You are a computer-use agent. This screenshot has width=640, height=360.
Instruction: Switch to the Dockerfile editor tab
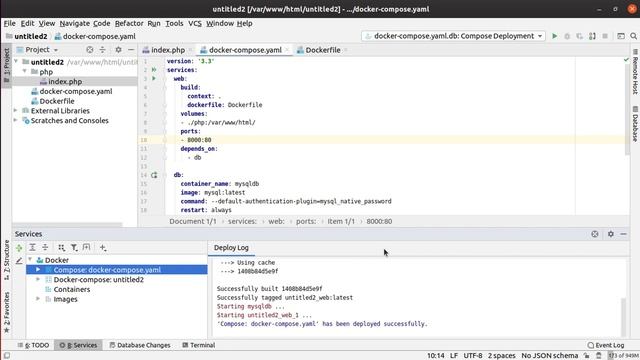tap(322, 50)
